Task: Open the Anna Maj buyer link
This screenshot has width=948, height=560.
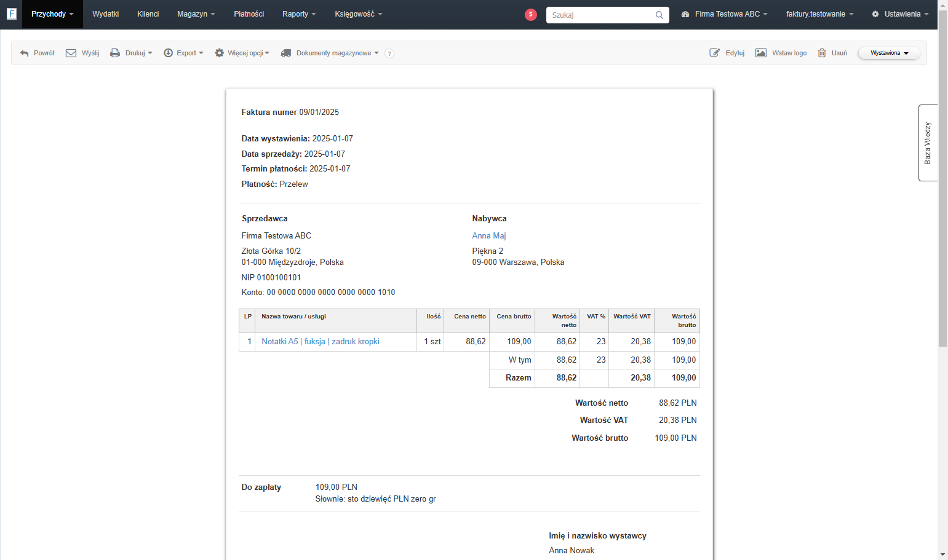Action: pos(489,235)
